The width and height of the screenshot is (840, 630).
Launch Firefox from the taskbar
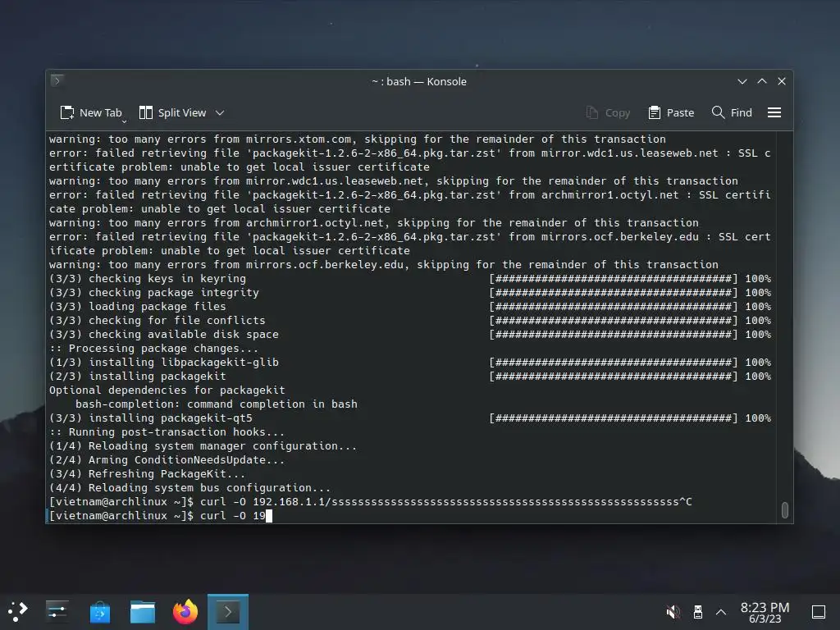click(185, 611)
